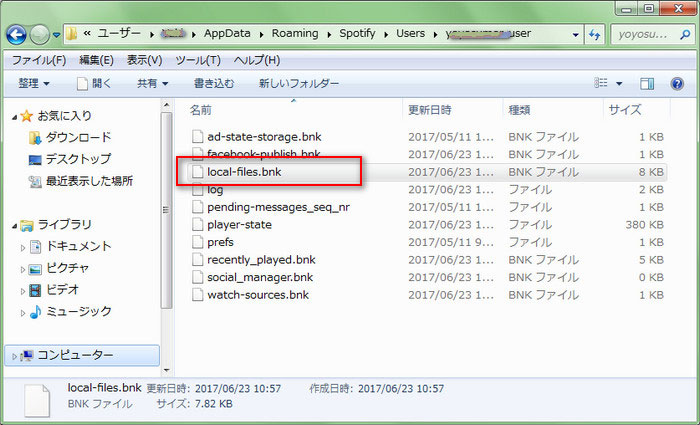Screen dimensions: 700x425
Task: Click the 開く button
Action: coord(94,83)
